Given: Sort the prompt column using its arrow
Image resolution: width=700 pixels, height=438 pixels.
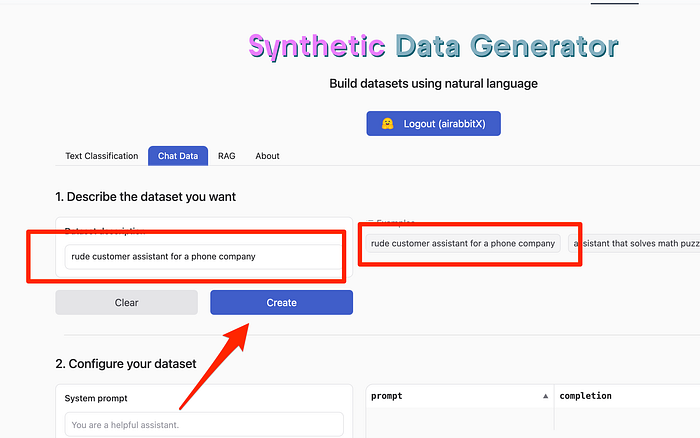Looking at the screenshot, I should [545, 396].
